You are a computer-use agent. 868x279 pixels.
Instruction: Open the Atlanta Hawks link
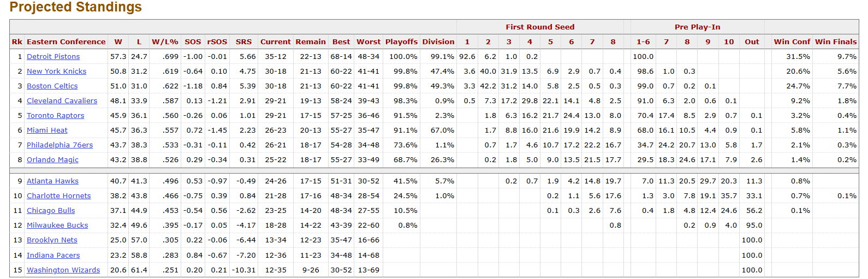(x=52, y=181)
